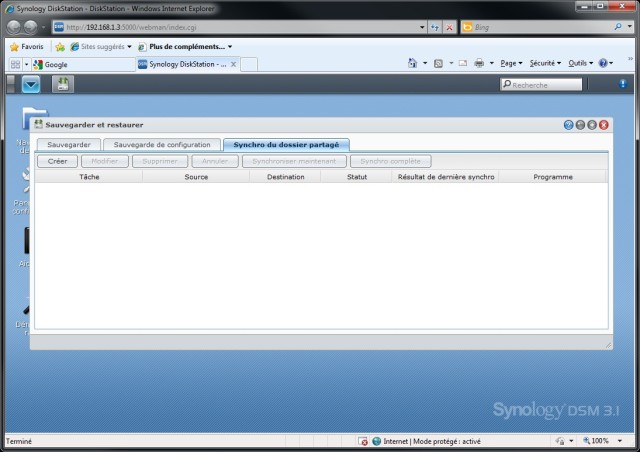
Task: Click the browser Home icon
Action: (412, 63)
